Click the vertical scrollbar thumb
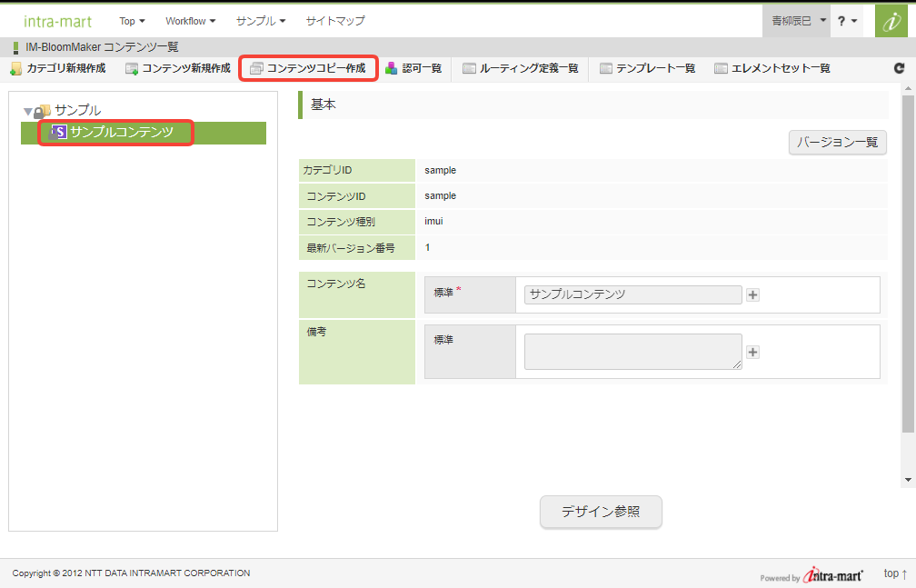The height and width of the screenshot is (588, 916). click(x=908, y=264)
